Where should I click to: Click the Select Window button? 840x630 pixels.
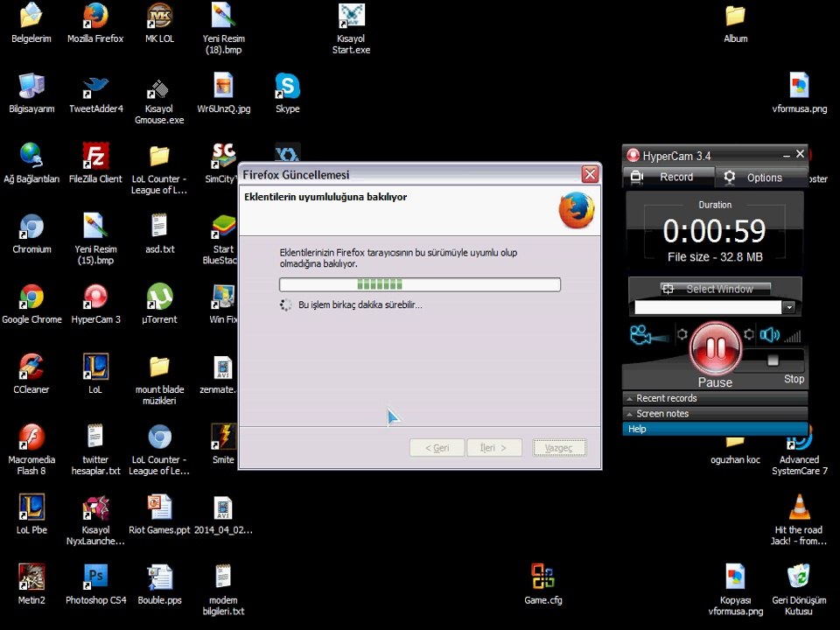click(715, 289)
